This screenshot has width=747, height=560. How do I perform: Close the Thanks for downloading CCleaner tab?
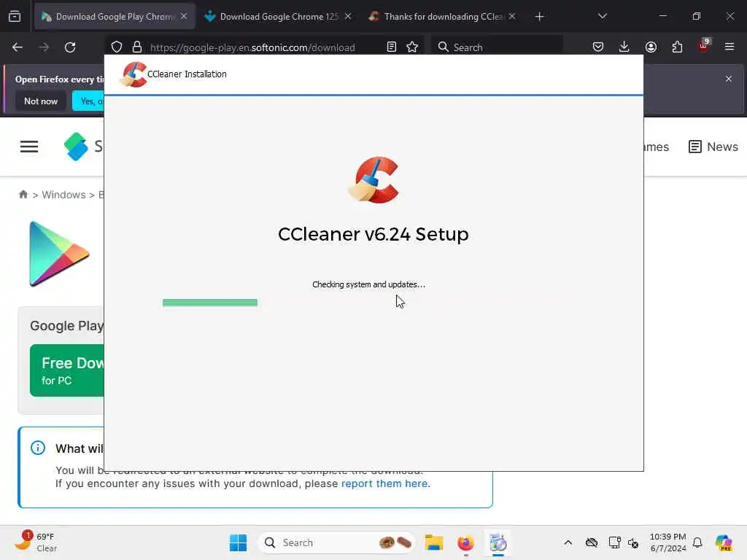pos(512,17)
